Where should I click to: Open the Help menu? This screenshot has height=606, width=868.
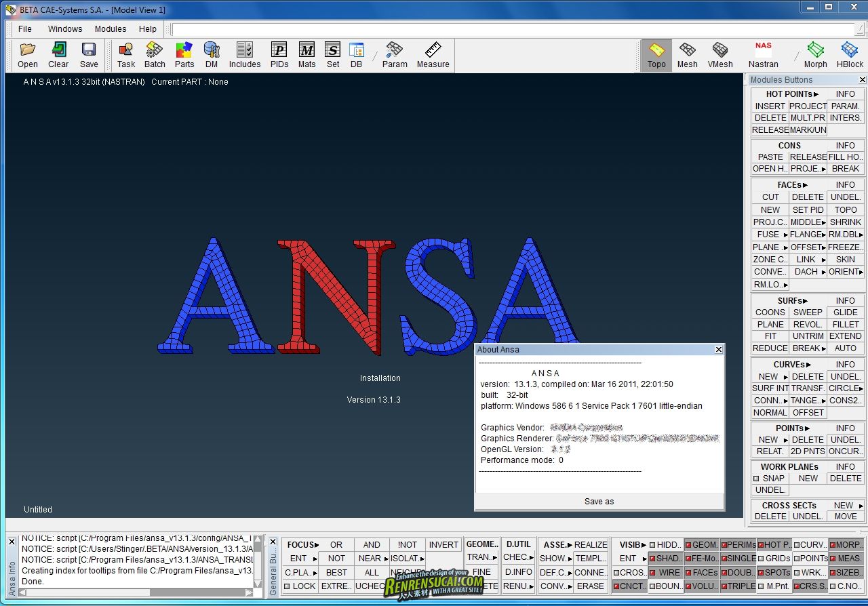(148, 29)
